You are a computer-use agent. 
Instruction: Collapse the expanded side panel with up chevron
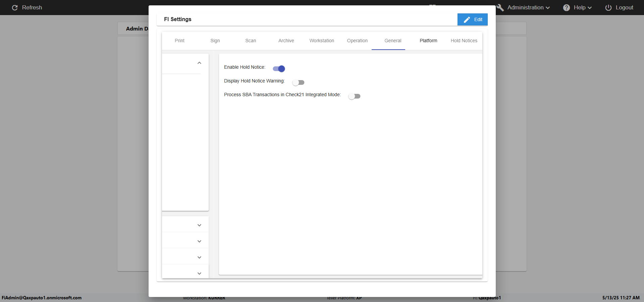coord(199,63)
